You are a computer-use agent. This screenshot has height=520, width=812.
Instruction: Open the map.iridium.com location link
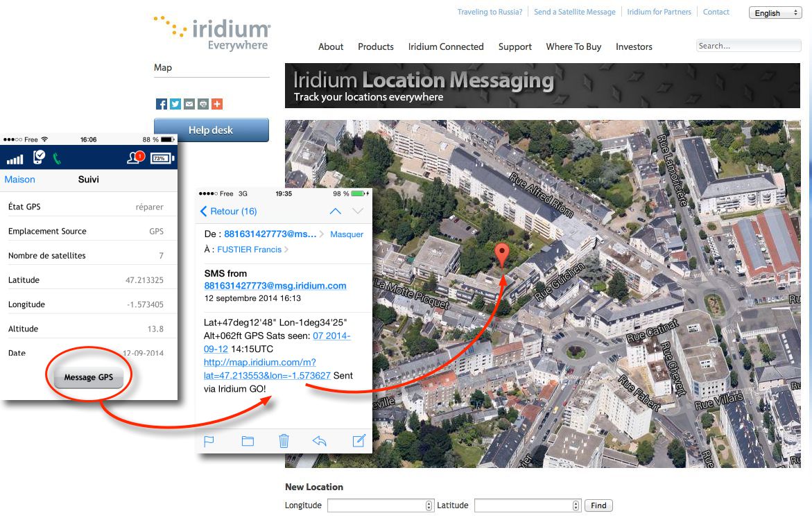(267, 369)
